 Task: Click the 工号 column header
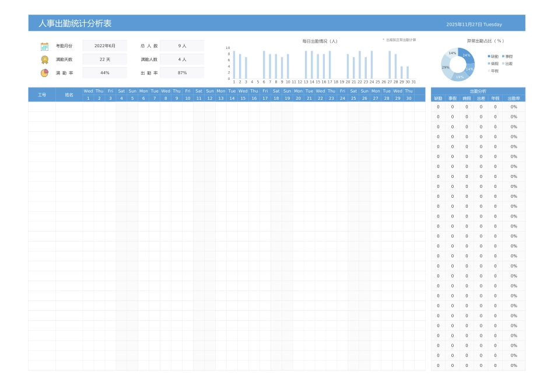coord(42,94)
